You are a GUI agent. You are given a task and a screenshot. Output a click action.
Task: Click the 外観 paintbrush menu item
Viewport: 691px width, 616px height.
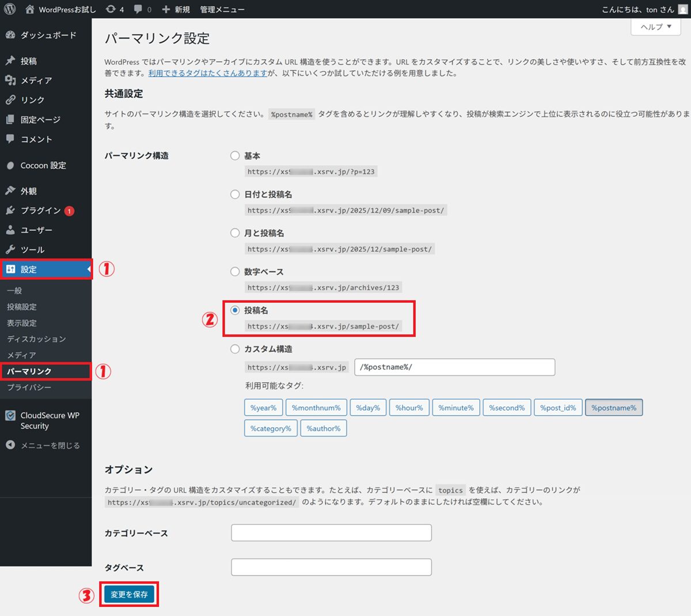(29, 191)
